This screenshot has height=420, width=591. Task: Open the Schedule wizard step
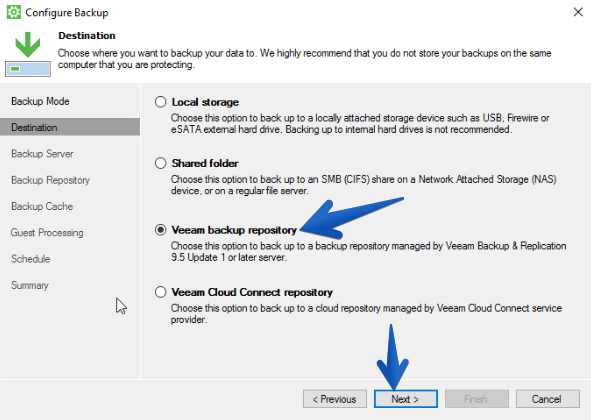(31, 259)
